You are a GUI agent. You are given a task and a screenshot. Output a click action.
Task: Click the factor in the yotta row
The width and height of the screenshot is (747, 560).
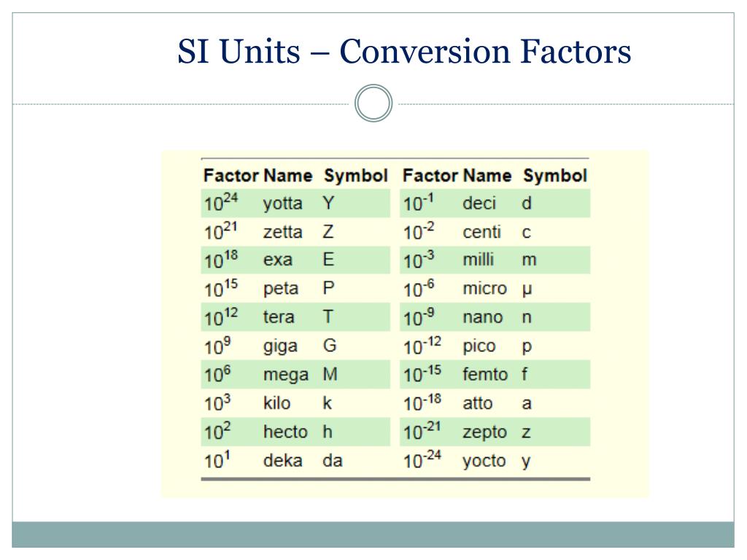click(x=221, y=202)
